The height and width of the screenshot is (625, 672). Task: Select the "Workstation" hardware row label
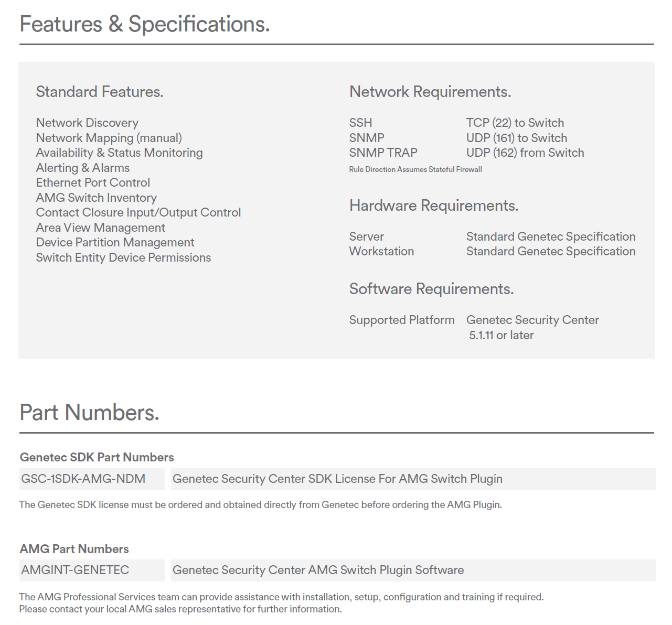click(381, 251)
